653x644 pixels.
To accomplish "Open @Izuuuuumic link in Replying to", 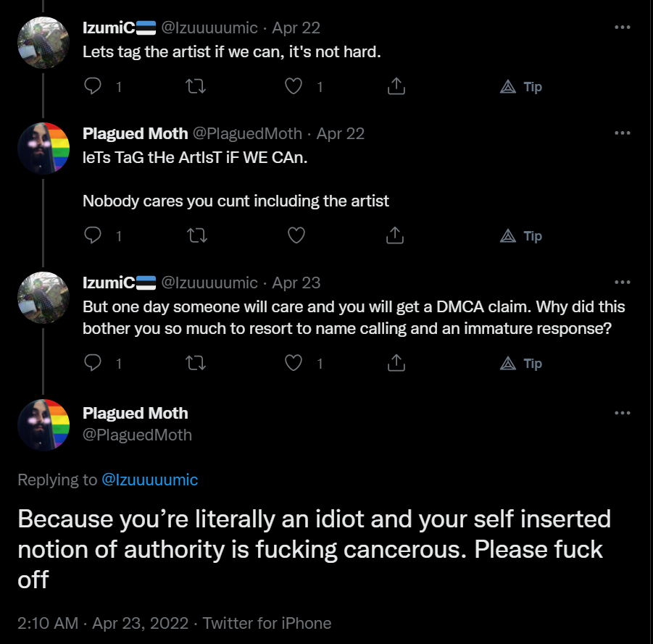I will [149, 480].
